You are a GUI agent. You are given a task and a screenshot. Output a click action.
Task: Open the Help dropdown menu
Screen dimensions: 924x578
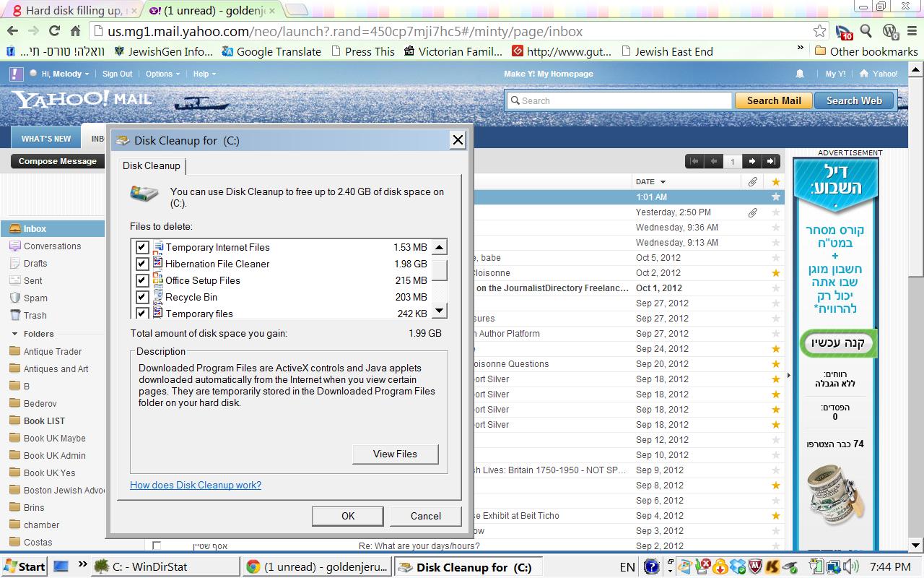coord(204,74)
